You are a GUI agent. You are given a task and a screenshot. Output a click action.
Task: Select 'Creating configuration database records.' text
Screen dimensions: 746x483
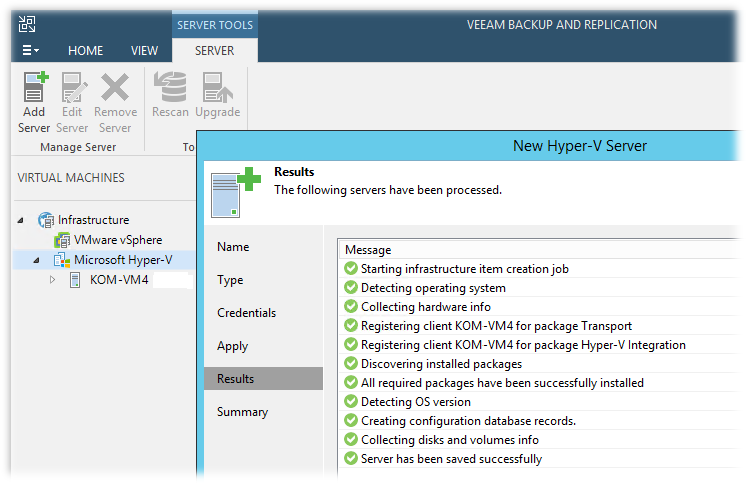469,421
